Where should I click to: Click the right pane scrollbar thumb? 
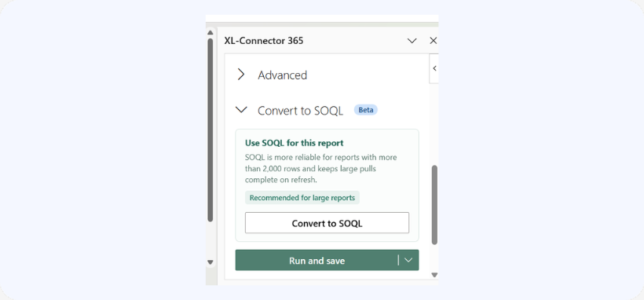click(434, 205)
